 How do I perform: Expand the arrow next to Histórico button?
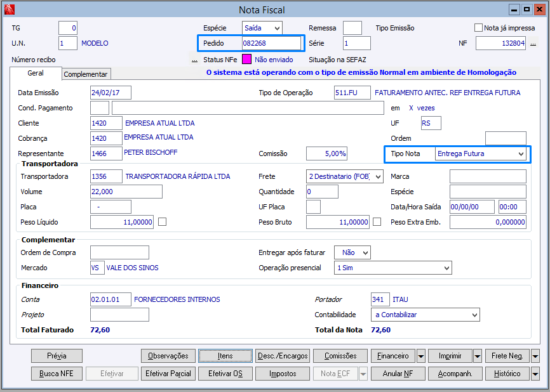pos(535,374)
